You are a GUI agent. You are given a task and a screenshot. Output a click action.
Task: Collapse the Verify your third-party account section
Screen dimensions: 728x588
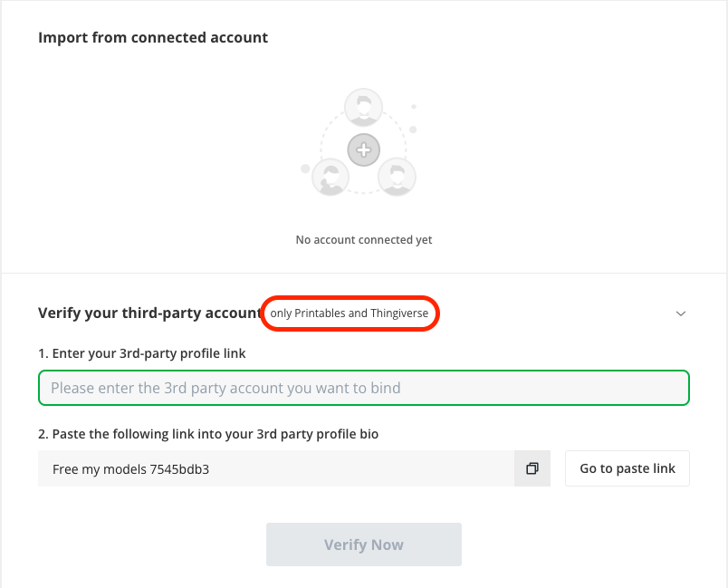(681, 313)
